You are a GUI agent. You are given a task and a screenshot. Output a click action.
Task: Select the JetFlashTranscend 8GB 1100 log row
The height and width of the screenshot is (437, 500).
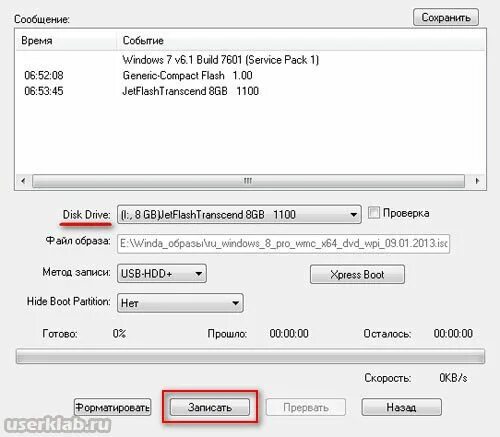pyautogui.click(x=250, y=91)
